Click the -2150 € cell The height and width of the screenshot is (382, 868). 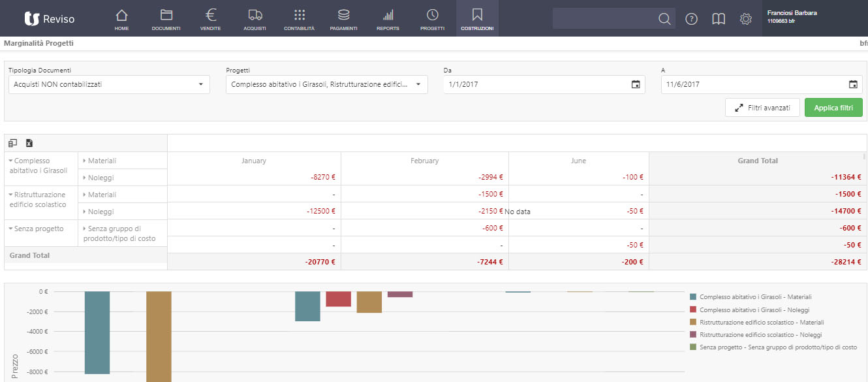tap(425, 211)
